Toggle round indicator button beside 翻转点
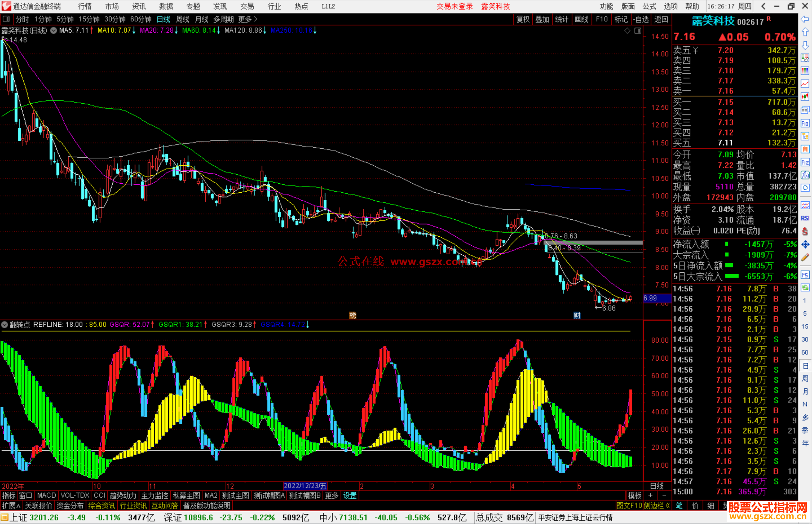 pyautogui.click(x=5, y=325)
